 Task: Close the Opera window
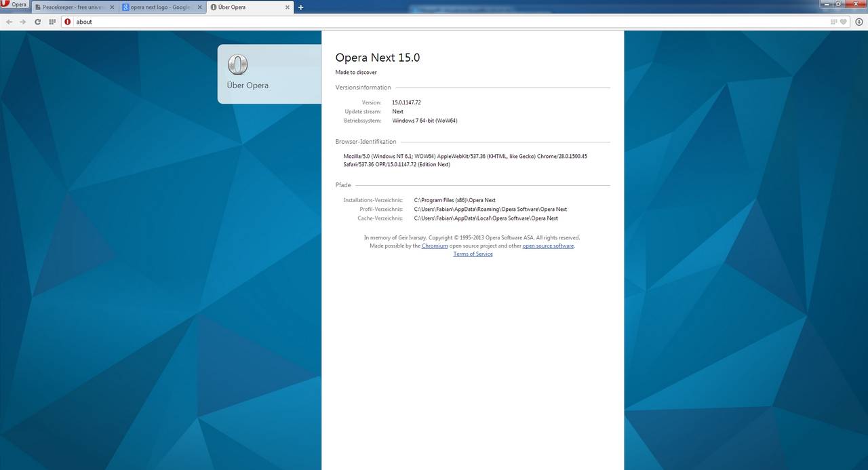(856, 3)
